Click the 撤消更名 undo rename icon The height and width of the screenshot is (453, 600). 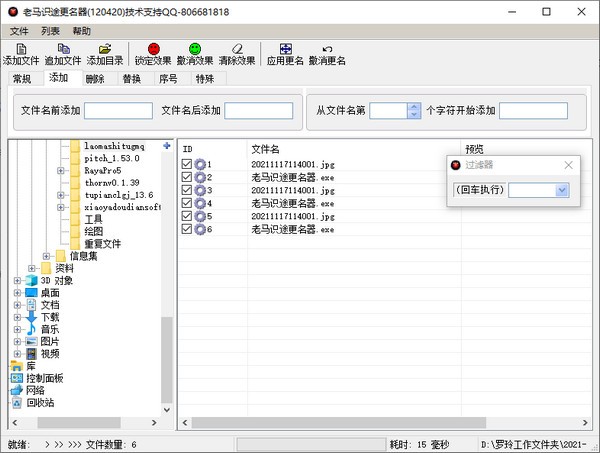tap(327, 49)
